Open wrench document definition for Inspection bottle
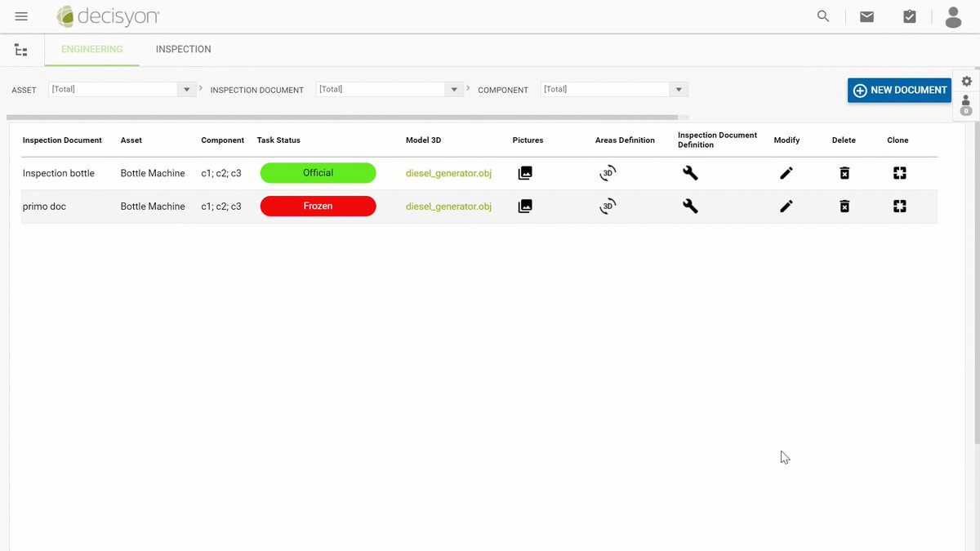The height and width of the screenshot is (551, 980). (690, 173)
